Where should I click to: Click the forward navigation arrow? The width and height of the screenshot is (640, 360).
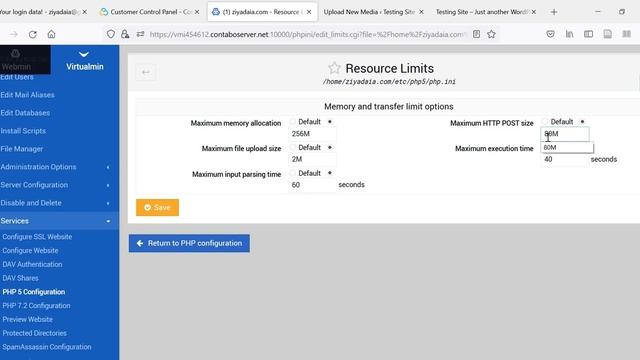click(14, 34)
